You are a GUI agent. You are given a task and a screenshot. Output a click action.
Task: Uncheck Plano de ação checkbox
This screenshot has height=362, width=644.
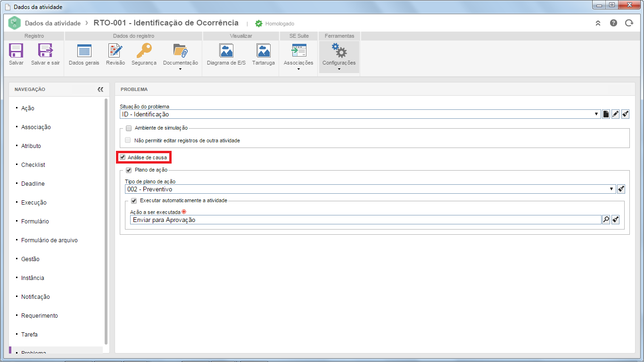click(129, 170)
